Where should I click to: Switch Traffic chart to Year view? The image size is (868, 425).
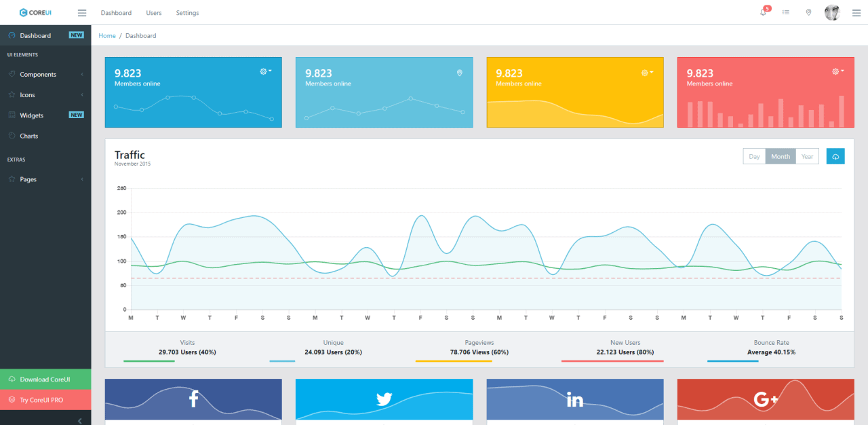[x=807, y=156]
